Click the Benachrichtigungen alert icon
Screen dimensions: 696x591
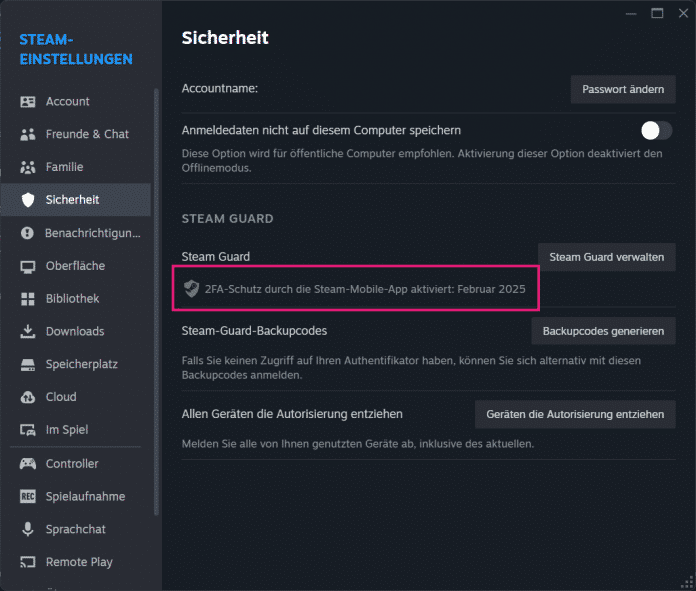28,233
